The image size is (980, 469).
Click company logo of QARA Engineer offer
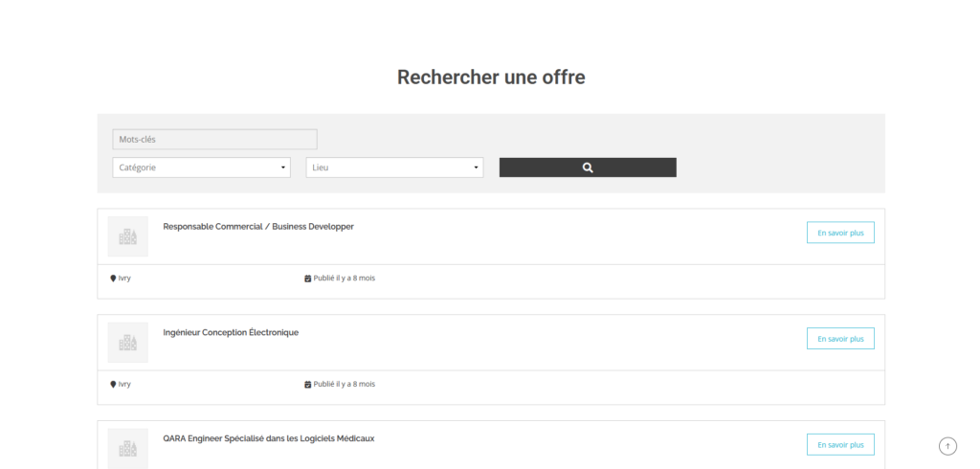point(128,448)
